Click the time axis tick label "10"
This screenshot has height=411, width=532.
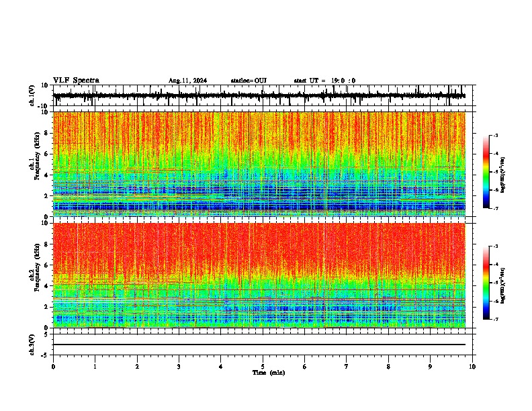pyautogui.click(x=472, y=367)
